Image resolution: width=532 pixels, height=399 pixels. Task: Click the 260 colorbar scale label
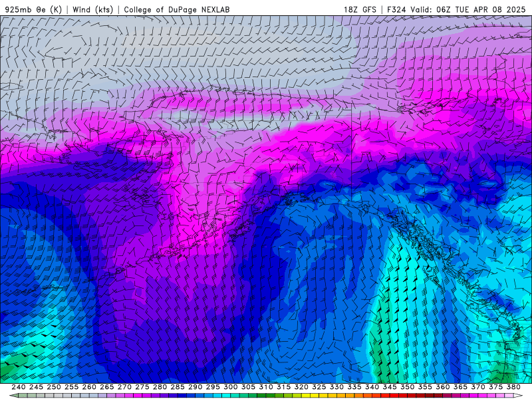tap(89, 387)
